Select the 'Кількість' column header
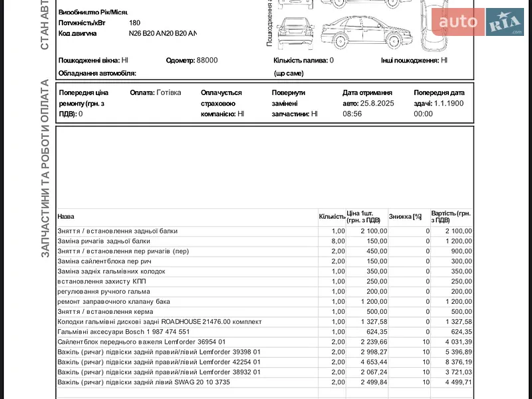 click(332, 217)
